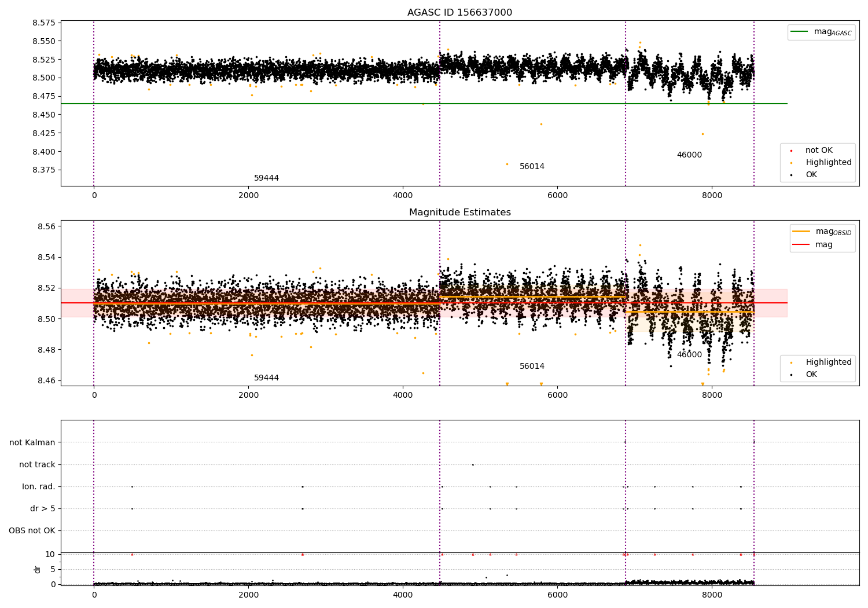
Task: Click the orange mag OBSID legend line
Action: (x=801, y=232)
